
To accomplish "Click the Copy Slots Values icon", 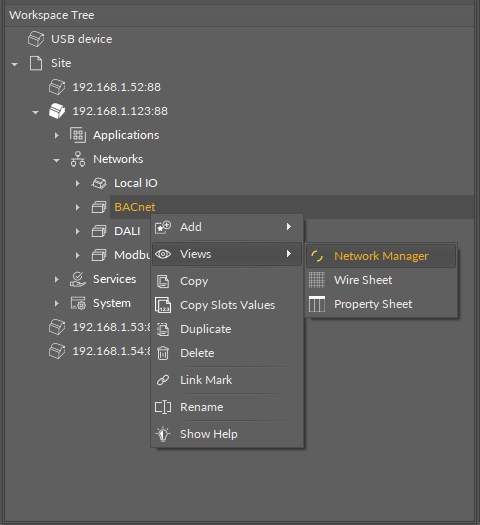I will tap(163, 305).
